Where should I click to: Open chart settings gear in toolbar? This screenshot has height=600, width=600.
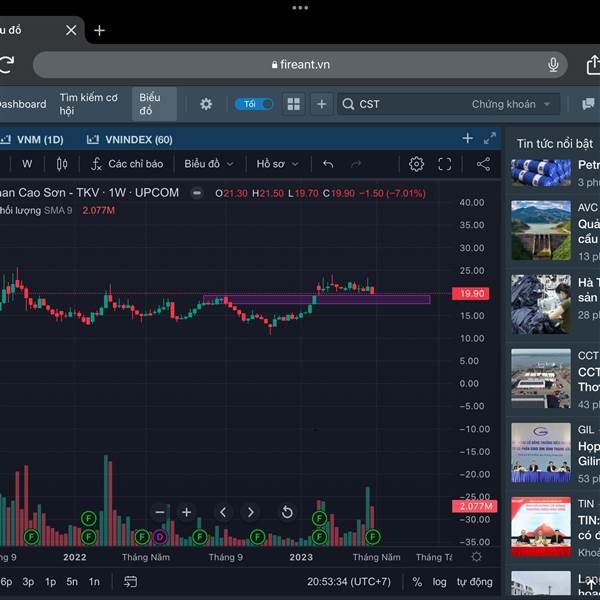click(416, 164)
